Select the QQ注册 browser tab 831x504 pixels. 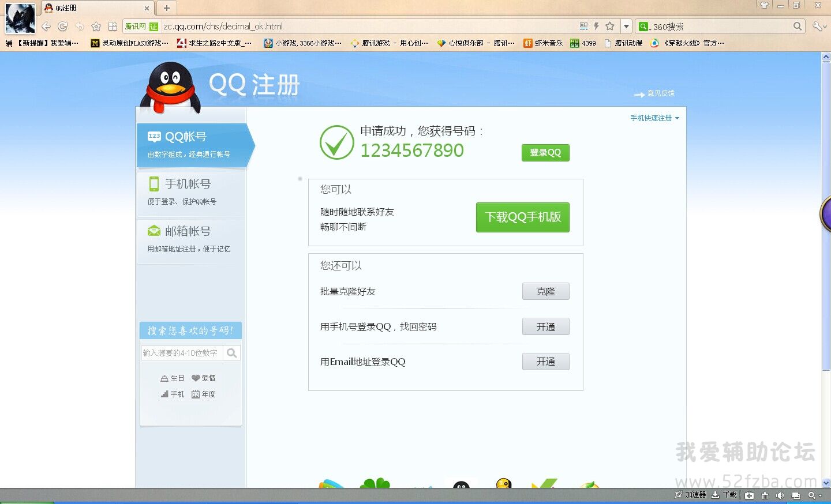point(97,8)
